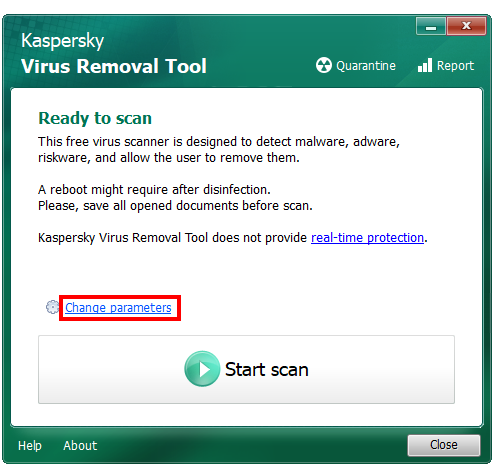Click the free virus scanner description text
This screenshot has height=466, width=497.
tap(219, 150)
